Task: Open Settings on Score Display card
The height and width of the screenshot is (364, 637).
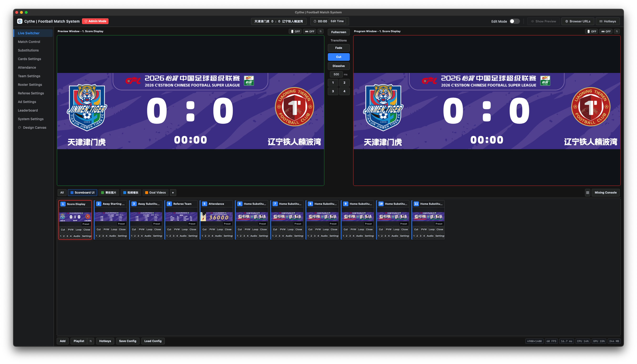Action: point(87,236)
